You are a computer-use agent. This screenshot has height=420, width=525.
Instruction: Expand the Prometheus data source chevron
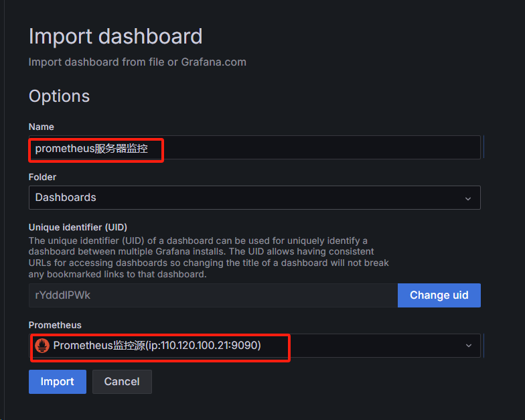(x=469, y=346)
